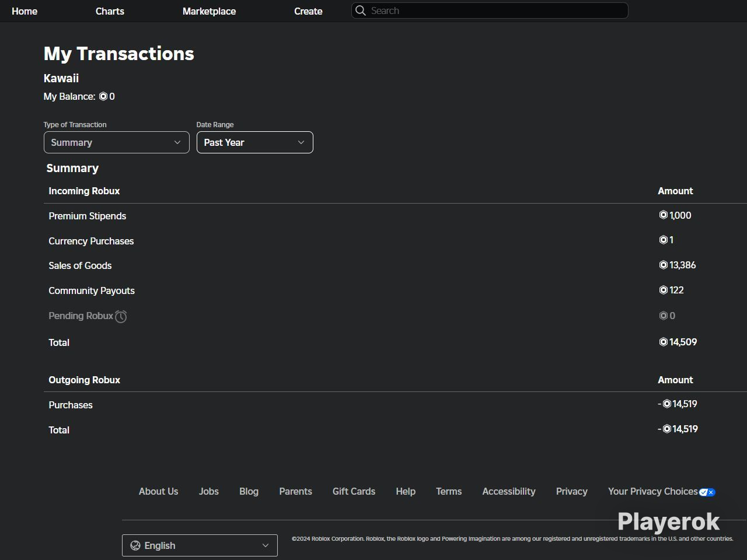The height and width of the screenshot is (560, 747).
Task: Open the Privacy footer link
Action: [572, 491]
